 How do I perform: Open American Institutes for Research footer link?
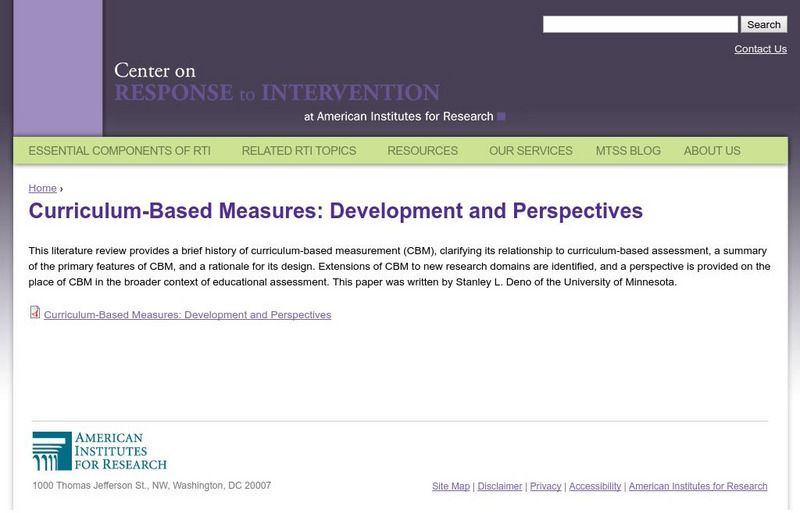[698, 486]
